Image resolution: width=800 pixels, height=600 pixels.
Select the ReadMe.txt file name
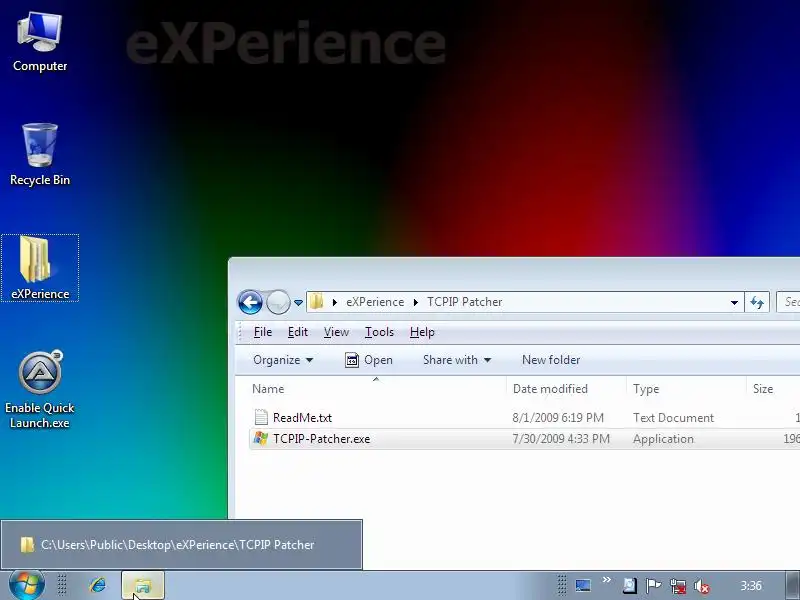coord(302,418)
